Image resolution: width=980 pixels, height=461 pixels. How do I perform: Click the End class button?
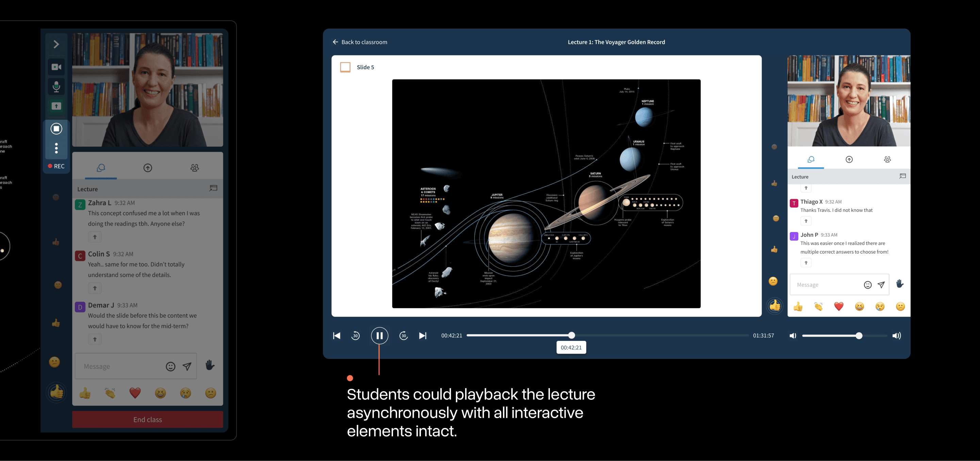tap(147, 419)
